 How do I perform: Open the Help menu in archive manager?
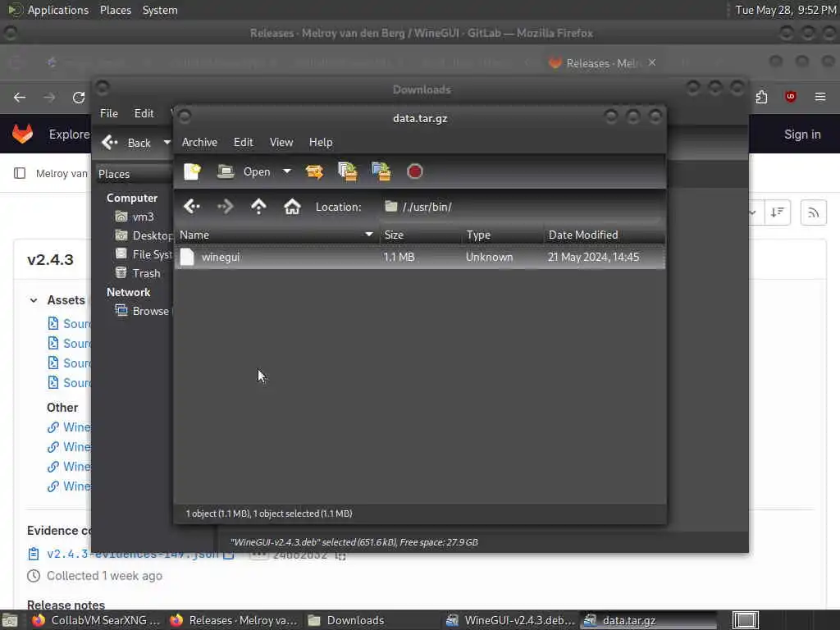tap(321, 142)
